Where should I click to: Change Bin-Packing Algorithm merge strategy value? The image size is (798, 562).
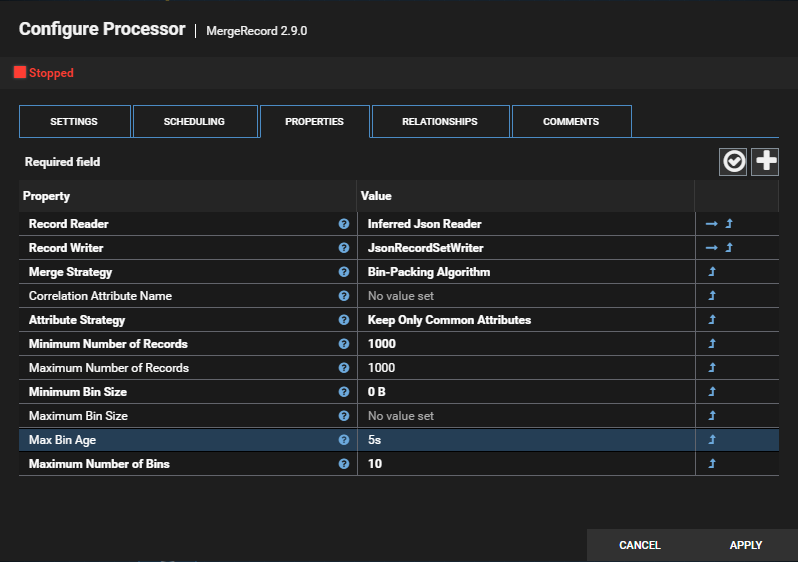[x=526, y=272]
